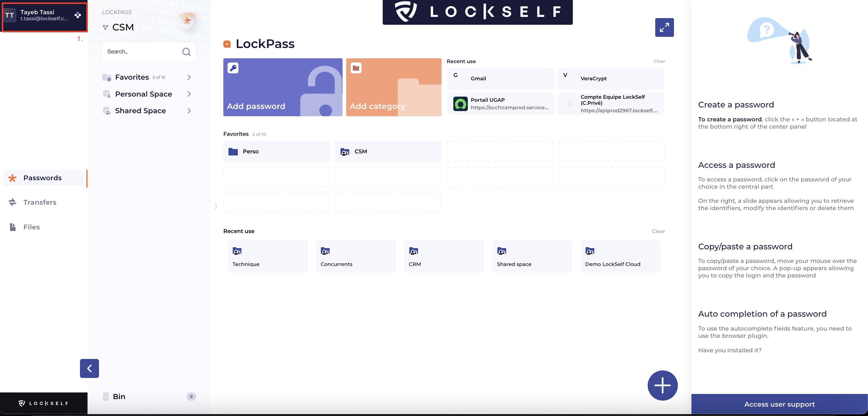Open the Portail UGAP entry

501,104
